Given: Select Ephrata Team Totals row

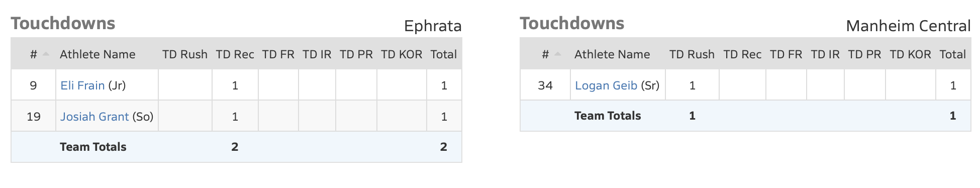Looking at the screenshot, I should click(x=236, y=147).
